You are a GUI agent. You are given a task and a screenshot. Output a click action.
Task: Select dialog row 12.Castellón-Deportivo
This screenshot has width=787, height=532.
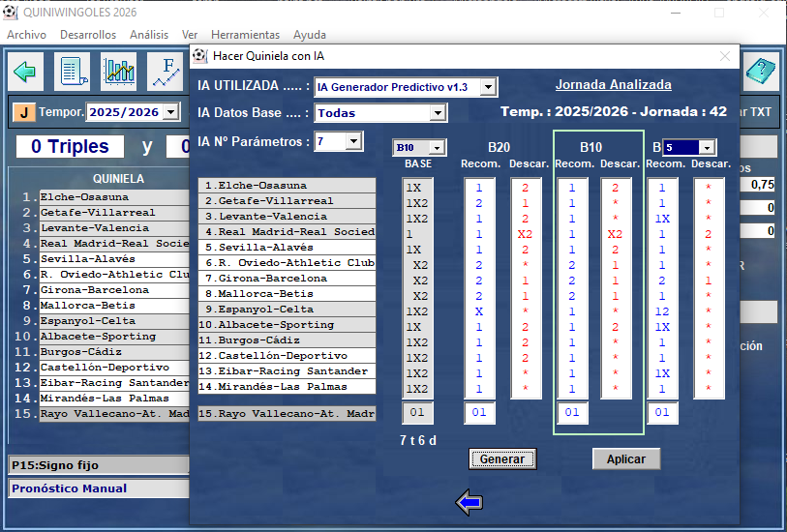click(x=287, y=356)
